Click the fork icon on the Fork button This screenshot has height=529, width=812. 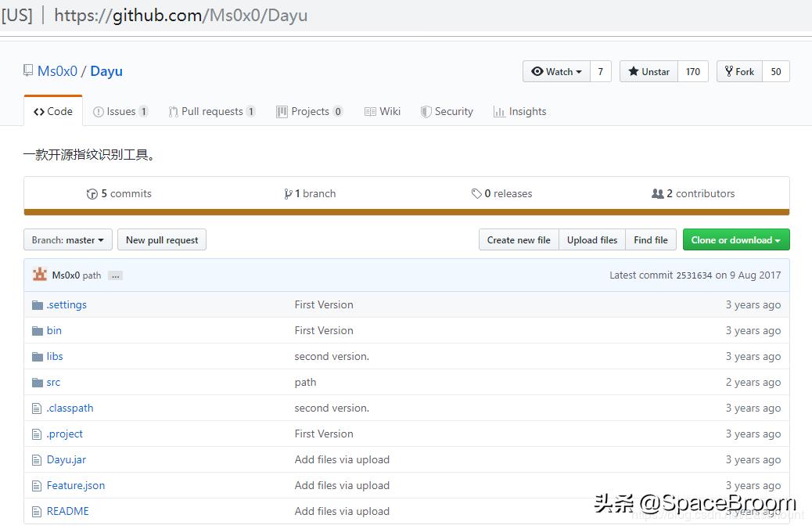tap(728, 71)
